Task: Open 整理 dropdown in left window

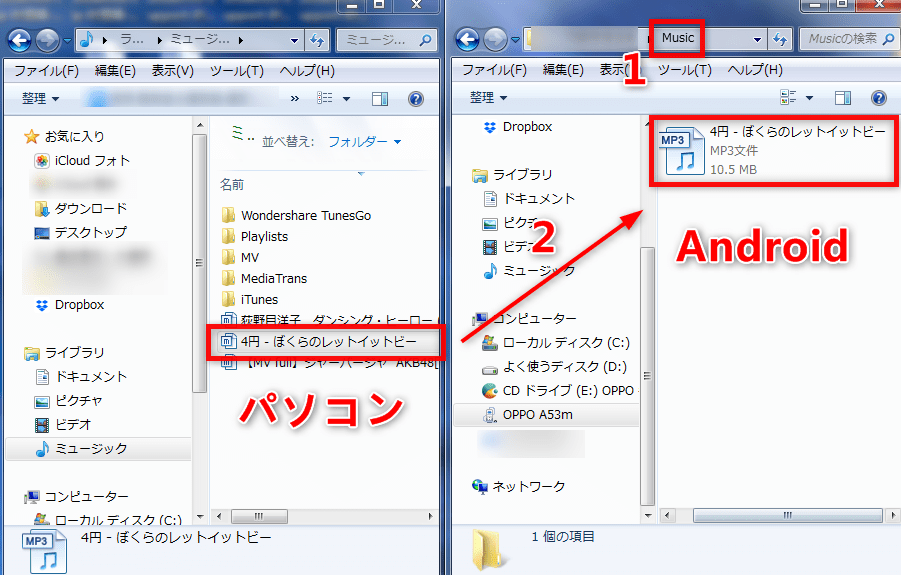Action: click(40, 99)
